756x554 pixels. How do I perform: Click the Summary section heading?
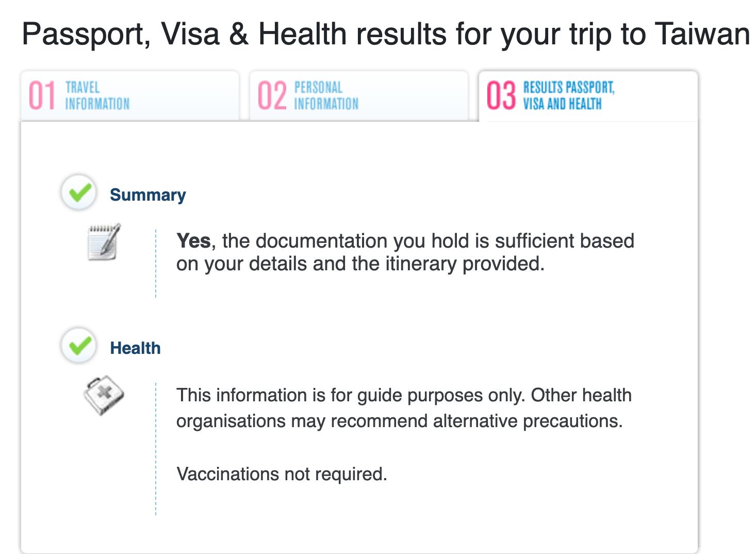tap(147, 195)
